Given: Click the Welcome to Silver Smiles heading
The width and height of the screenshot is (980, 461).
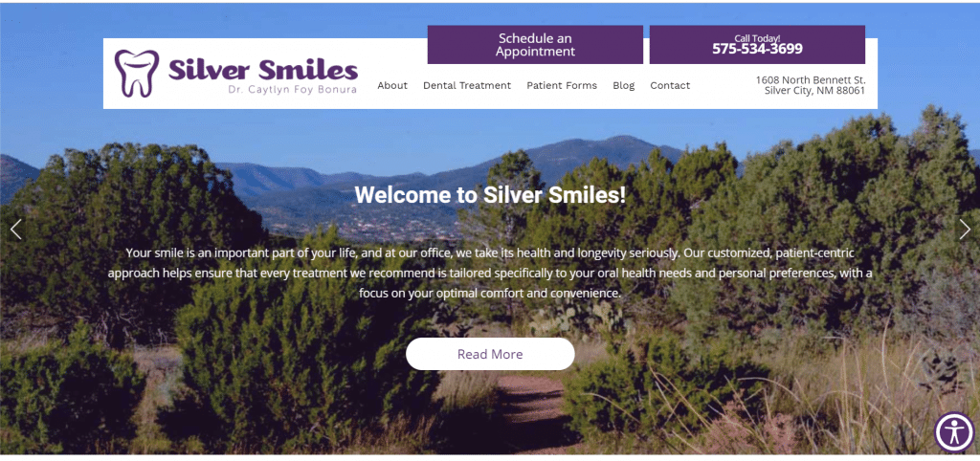Looking at the screenshot, I should (490, 195).
